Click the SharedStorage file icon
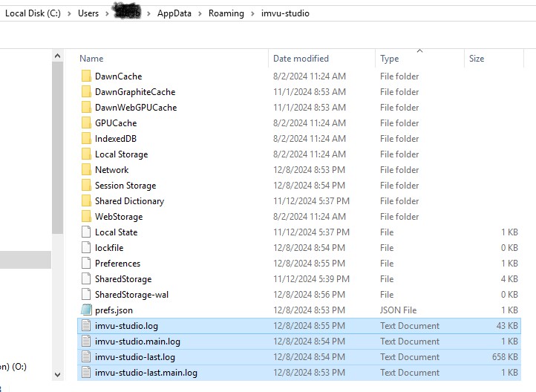Viewport: 536px width, 392px height. click(x=86, y=279)
